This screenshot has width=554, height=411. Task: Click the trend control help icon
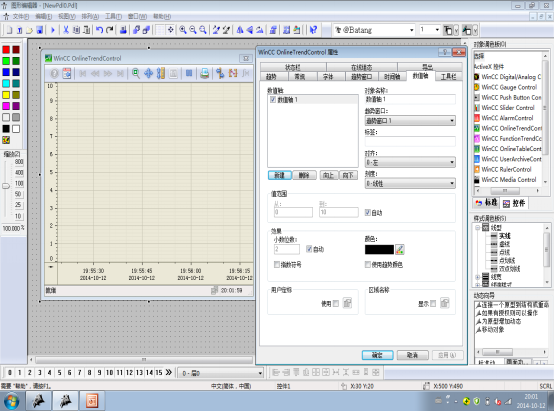(54, 74)
